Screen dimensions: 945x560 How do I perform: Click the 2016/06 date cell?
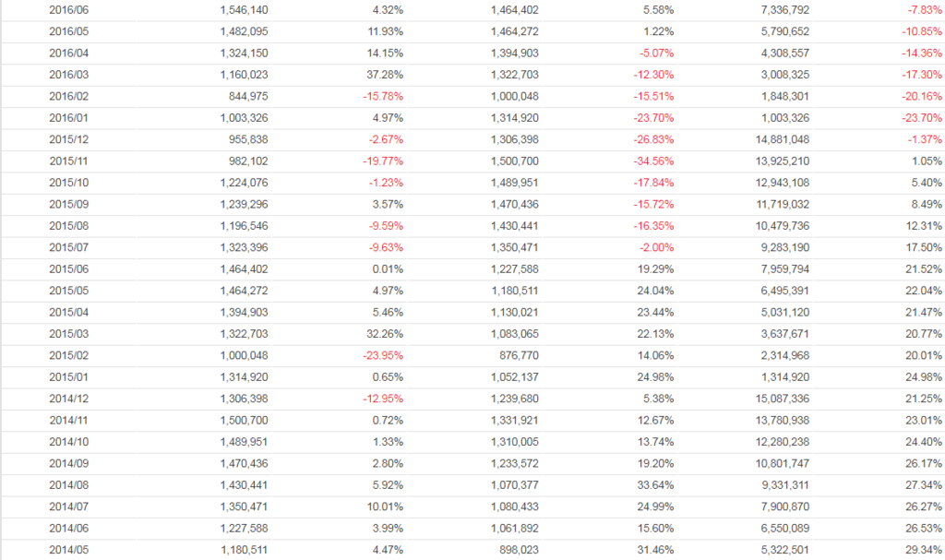click(x=69, y=10)
